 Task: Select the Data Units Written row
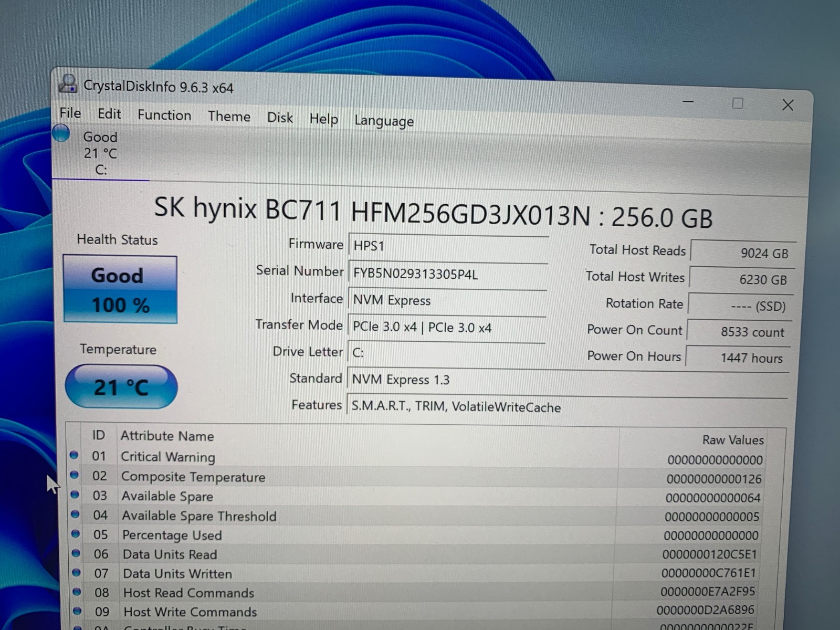414,573
